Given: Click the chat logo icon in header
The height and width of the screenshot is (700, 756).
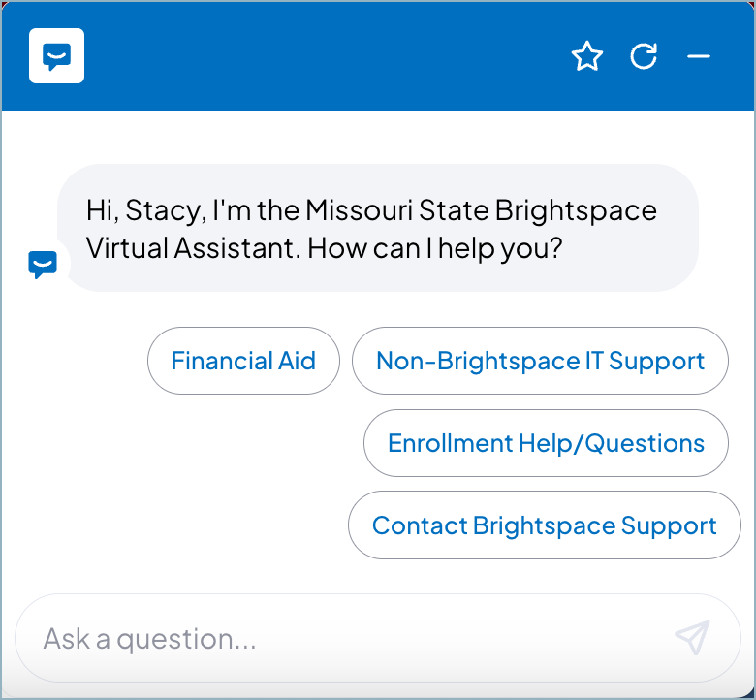Looking at the screenshot, I should click(56, 56).
